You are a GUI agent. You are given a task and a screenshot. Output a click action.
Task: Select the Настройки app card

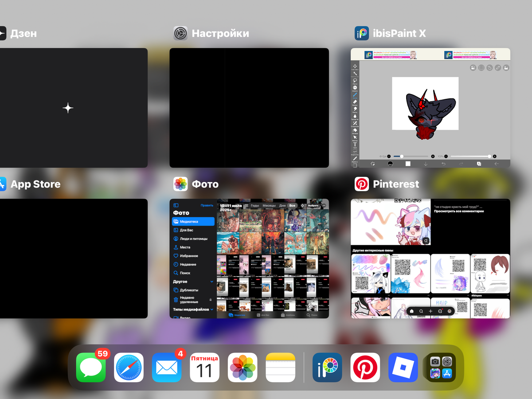(249, 108)
